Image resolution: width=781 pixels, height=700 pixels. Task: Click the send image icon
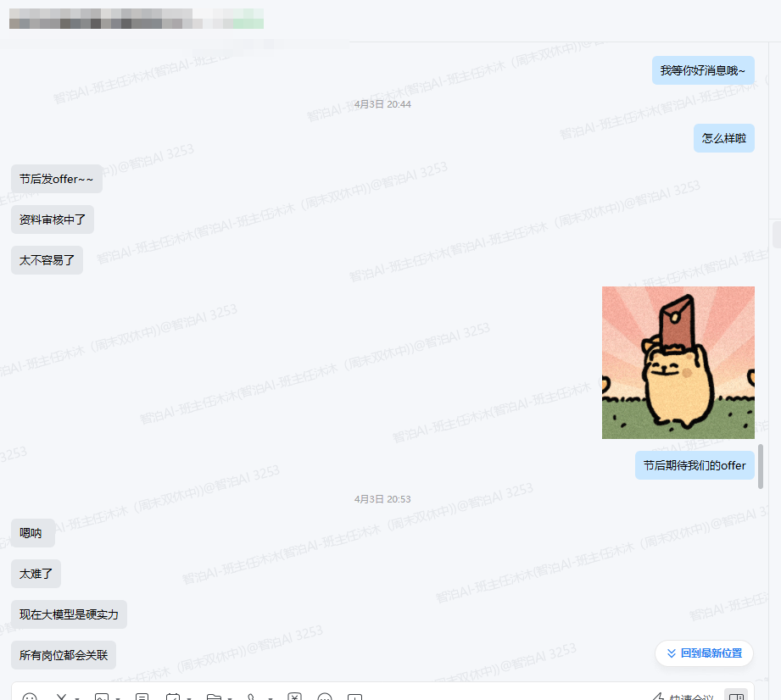(102, 697)
